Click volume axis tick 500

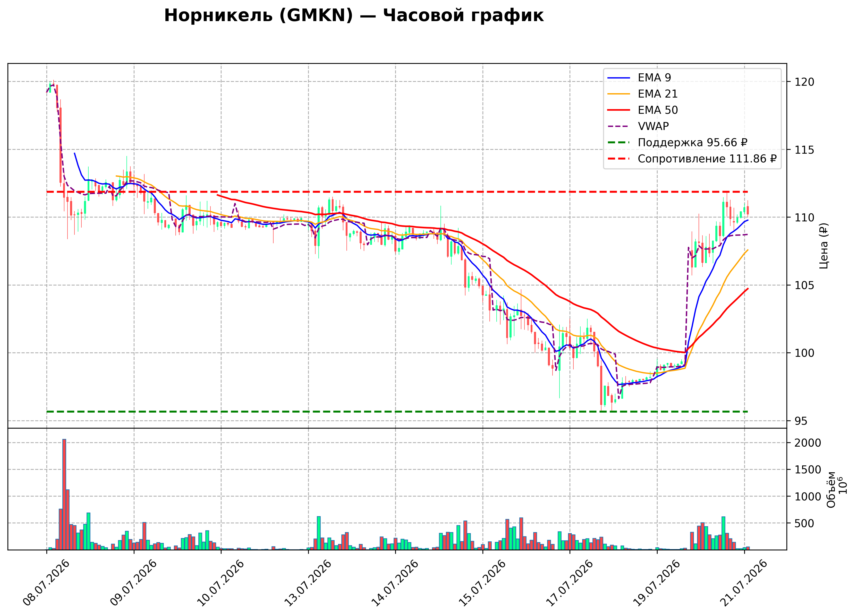point(804,524)
